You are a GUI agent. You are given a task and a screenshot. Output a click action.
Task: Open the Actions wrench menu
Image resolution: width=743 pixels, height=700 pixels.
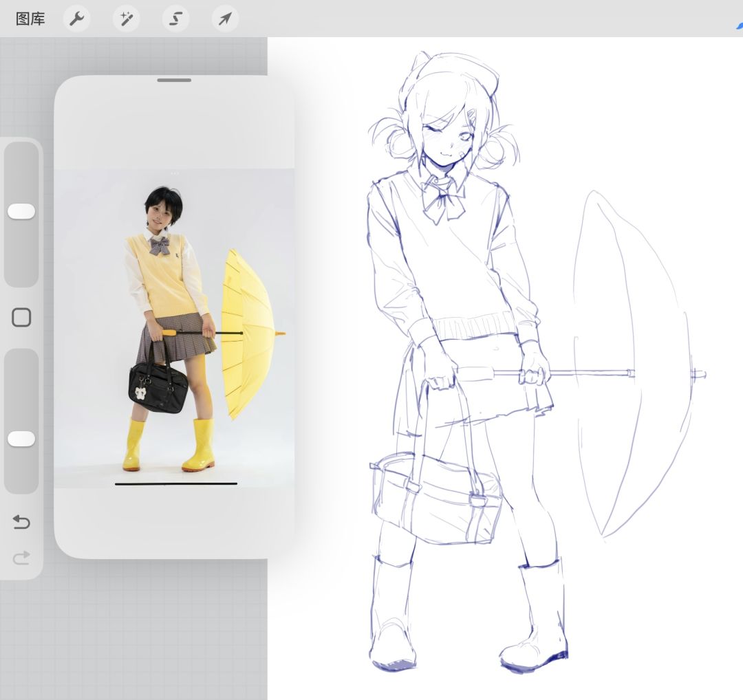tap(77, 19)
